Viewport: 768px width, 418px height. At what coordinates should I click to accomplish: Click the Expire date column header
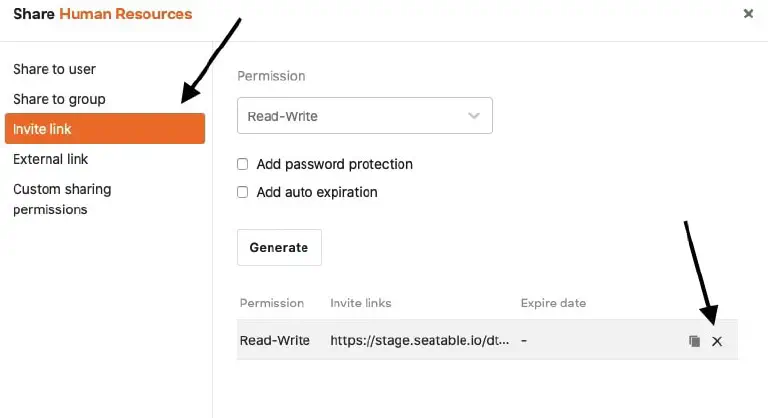[553, 303]
